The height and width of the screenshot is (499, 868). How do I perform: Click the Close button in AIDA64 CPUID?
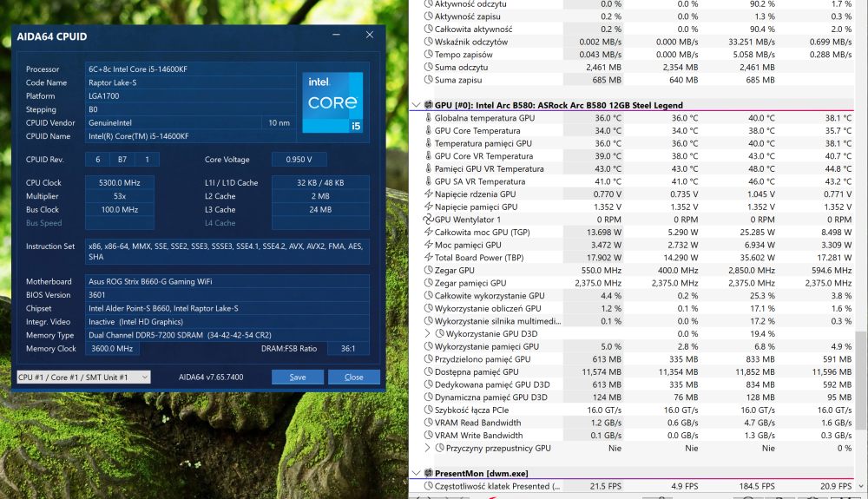coord(353,378)
